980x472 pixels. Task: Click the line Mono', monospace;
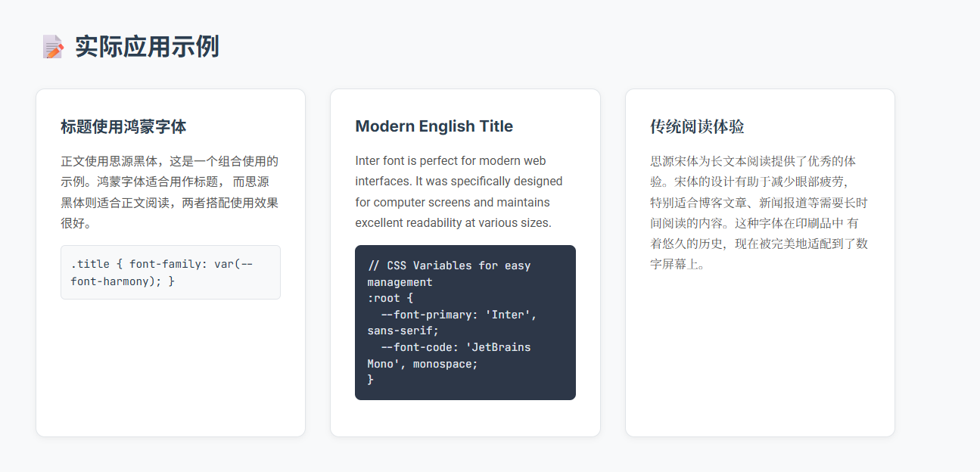coord(423,364)
